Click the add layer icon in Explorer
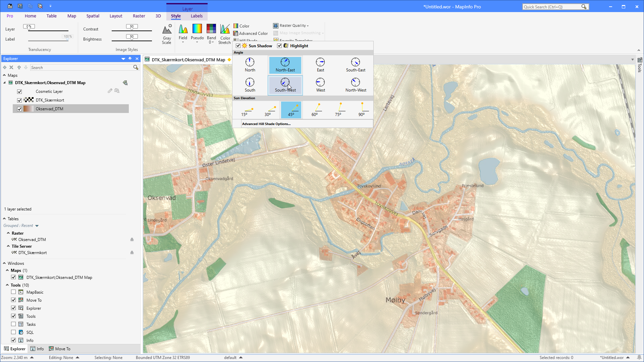Screen dimensions: 644x362 pos(4,67)
